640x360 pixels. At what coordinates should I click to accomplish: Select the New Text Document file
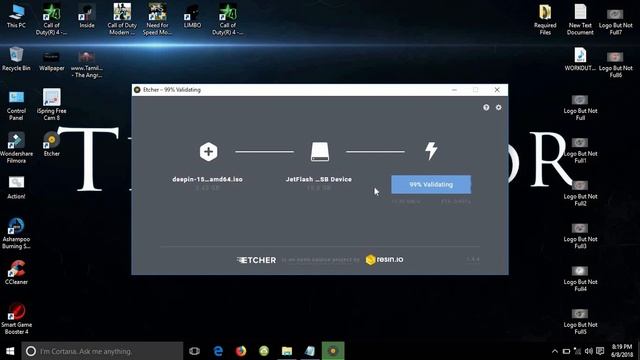[x=580, y=20]
